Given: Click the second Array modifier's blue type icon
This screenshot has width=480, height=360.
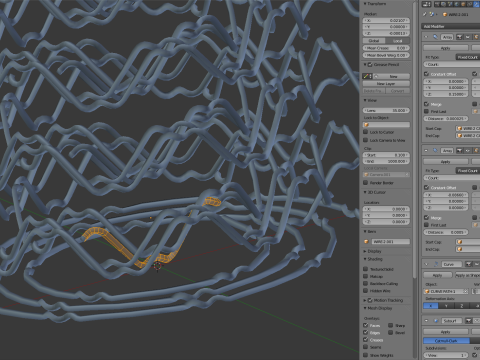Looking at the screenshot, I should click(x=435, y=151).
